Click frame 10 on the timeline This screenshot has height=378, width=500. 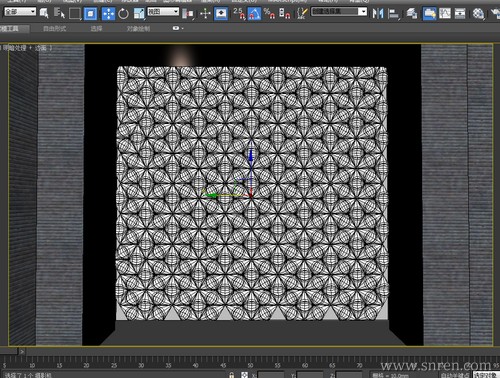[32, 365]
